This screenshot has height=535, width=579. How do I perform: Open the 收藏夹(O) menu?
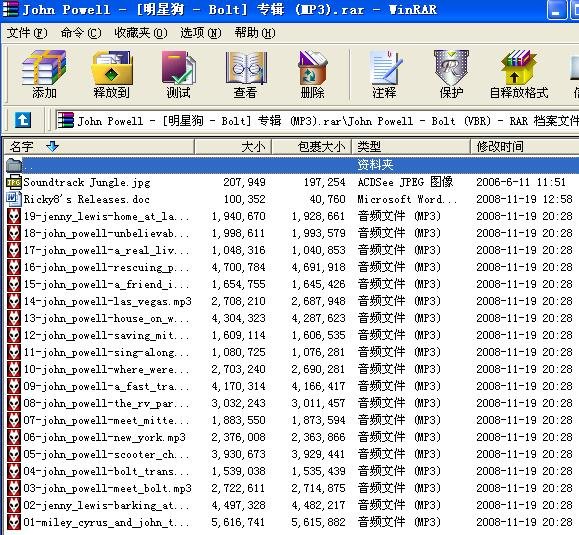click(140, 33)
